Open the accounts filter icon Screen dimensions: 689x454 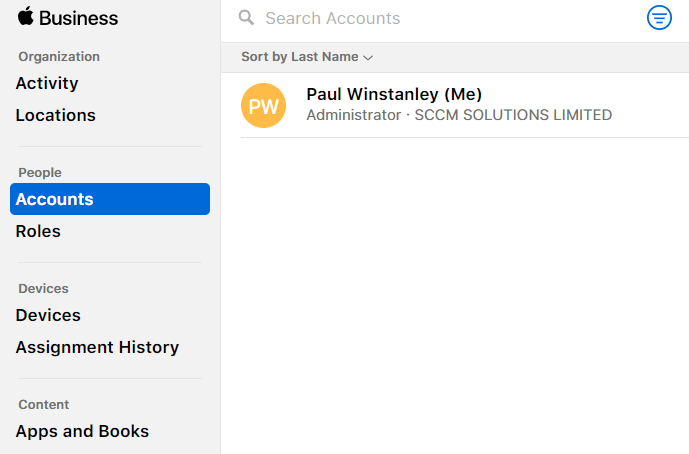pyautogui.click(x=659, y=18)
